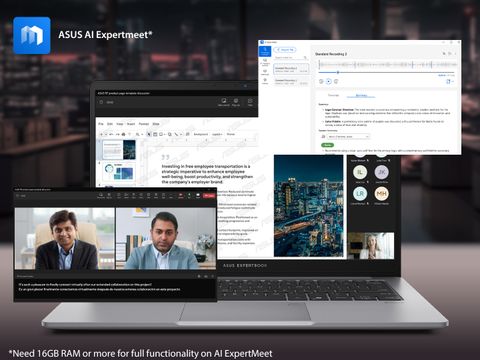
Task: Open the Layout dropdown in slide toolbar
Action: [217, 134]
